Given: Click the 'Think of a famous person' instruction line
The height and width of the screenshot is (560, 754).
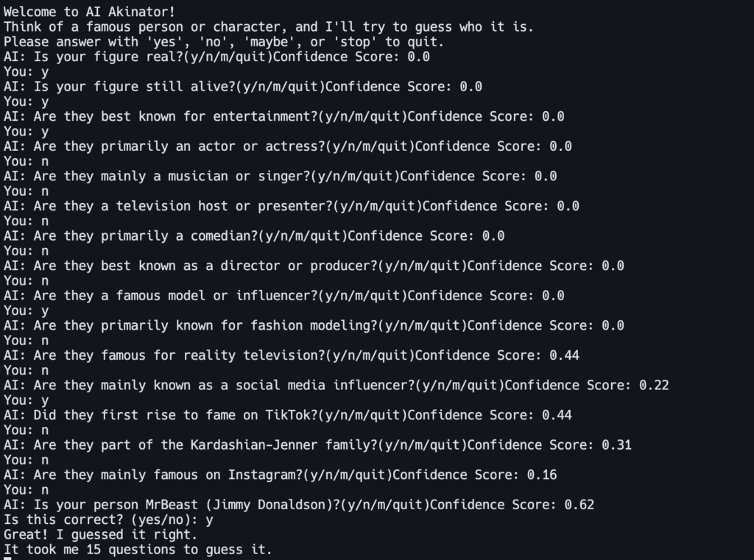Looking at the screenshot, I should point(268,26).
